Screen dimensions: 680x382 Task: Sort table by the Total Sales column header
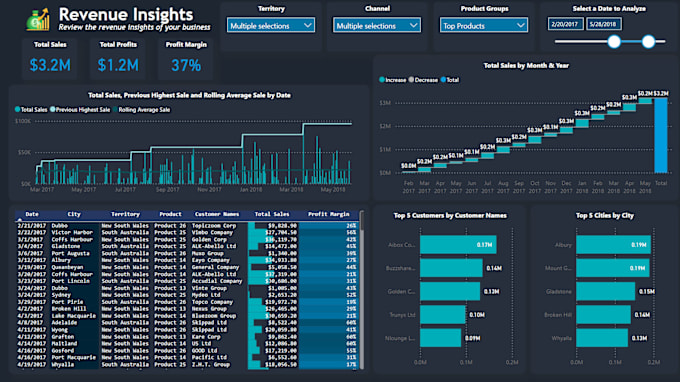[x=272, y=214]
